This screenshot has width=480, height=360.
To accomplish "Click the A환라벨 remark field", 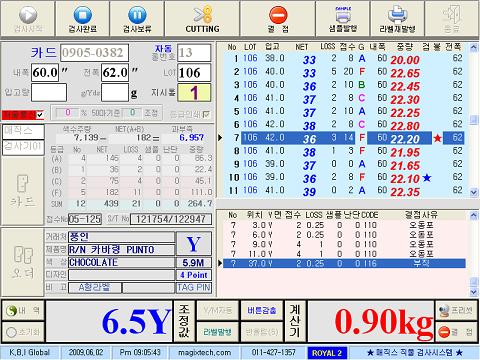I will 94,288.
